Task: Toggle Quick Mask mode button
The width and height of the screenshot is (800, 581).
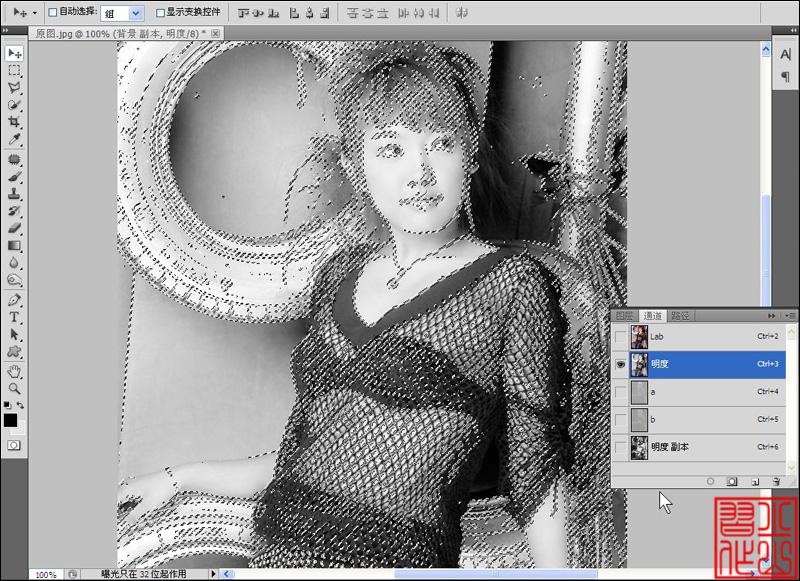Action: pyautogui.click(x=14, y=445)
